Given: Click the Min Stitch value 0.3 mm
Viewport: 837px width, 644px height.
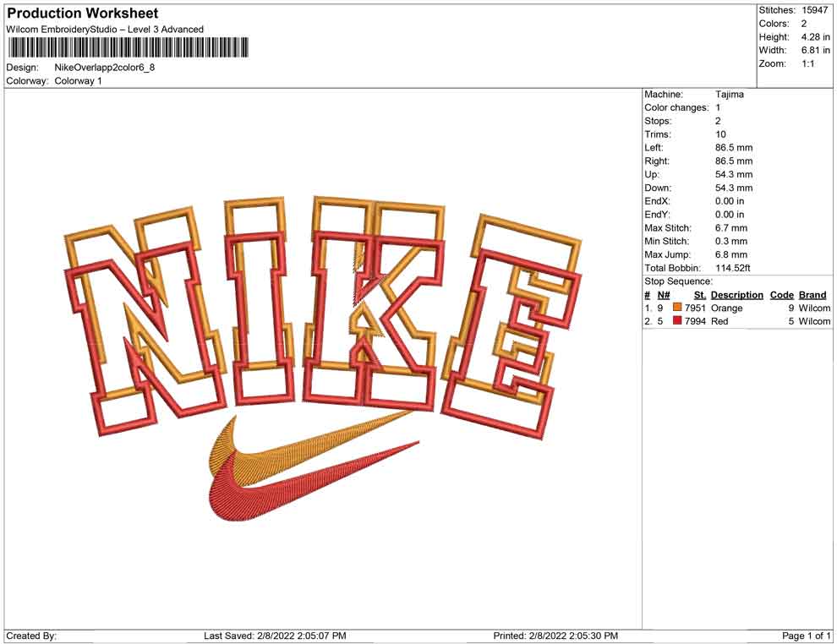Looking at the screenshot, I should tap(731, 241).
